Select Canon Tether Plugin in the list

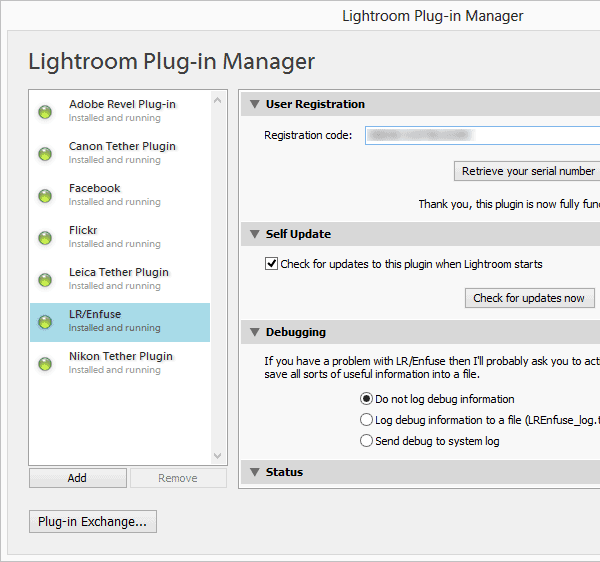click(120, 153)
